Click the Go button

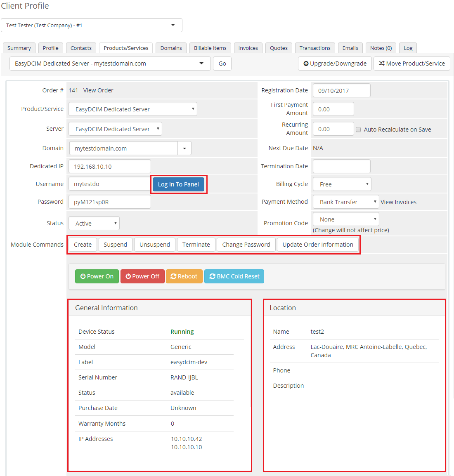click(x=222, y=64)
